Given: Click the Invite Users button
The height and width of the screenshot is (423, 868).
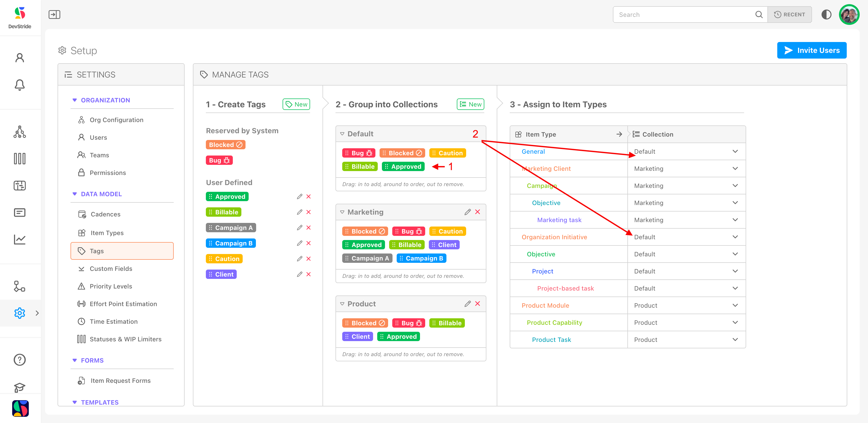Looking at the screenshot, I should [x=811, y=50].
